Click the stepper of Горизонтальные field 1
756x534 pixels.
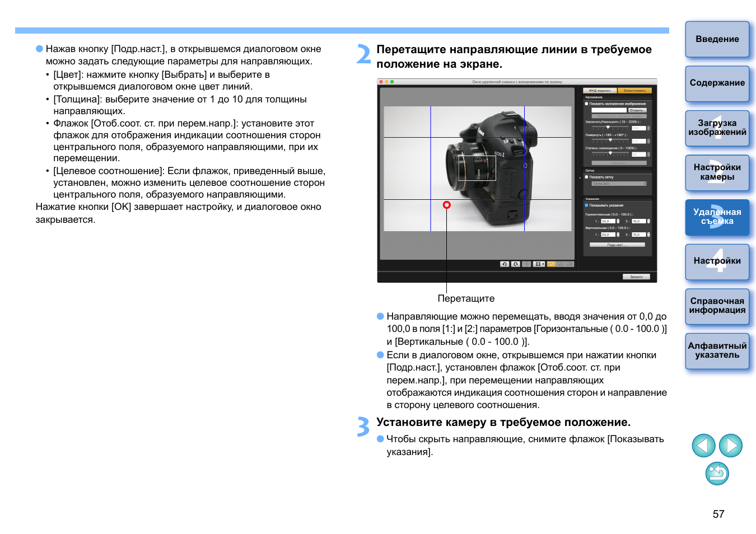click(618, 221)
